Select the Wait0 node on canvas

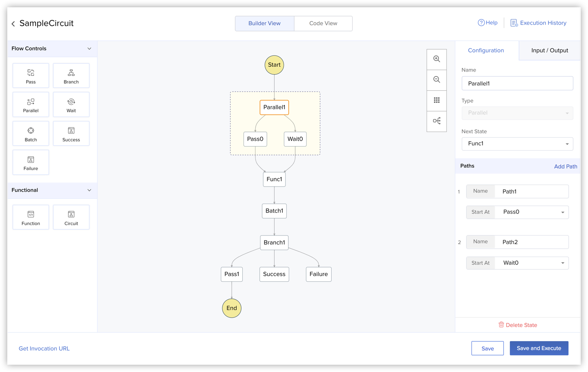coord(295,139)
